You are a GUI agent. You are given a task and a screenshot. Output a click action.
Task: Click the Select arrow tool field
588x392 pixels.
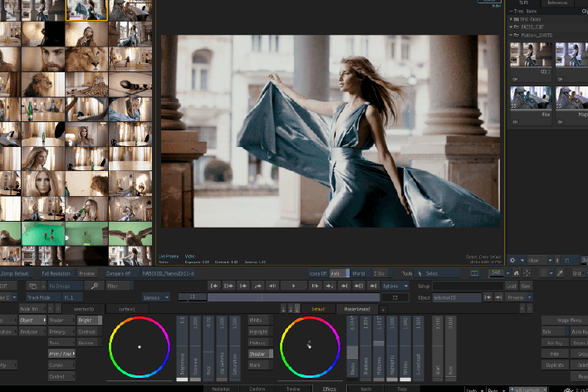tap(438, 273)
